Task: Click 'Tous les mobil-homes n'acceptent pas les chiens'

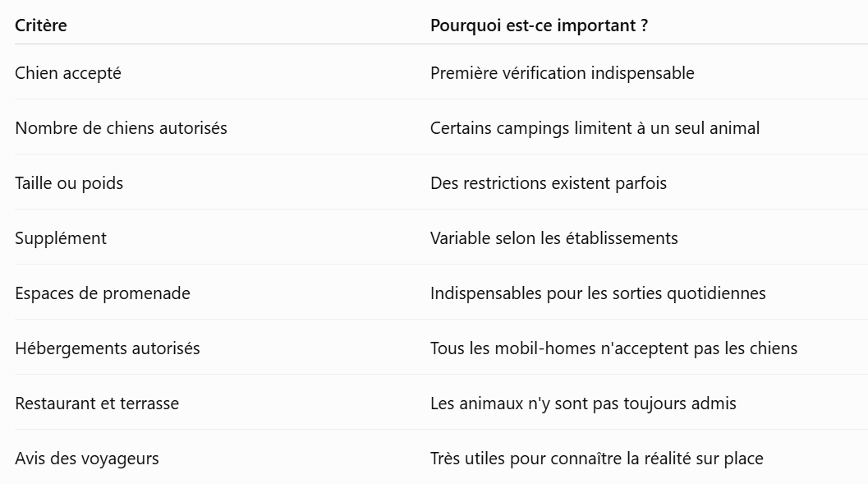Action: tap(613, 348)
